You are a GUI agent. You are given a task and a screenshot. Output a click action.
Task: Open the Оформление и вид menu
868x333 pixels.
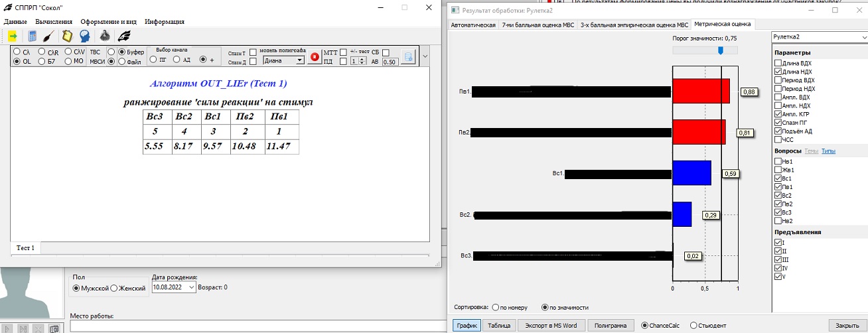[x=108, y=22]
